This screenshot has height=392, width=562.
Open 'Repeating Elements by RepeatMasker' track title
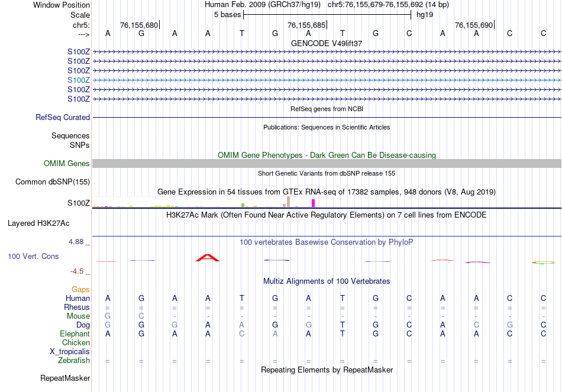327,370
